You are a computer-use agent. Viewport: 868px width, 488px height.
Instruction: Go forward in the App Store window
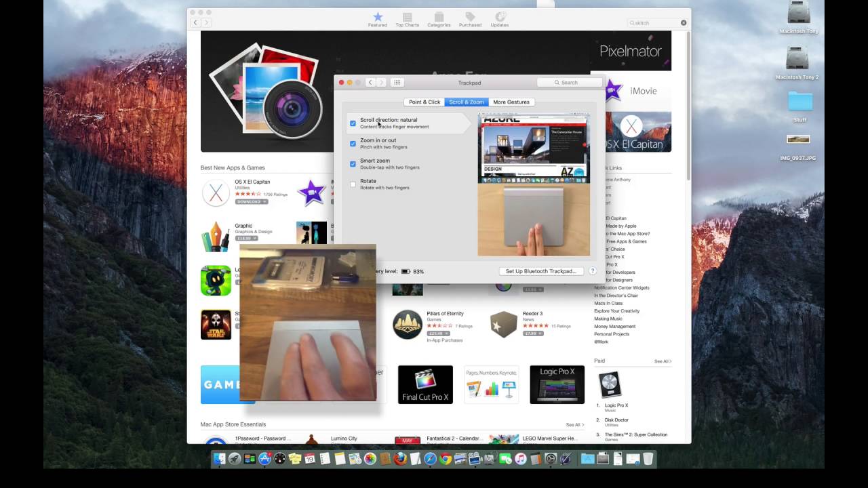pos(206,22)
